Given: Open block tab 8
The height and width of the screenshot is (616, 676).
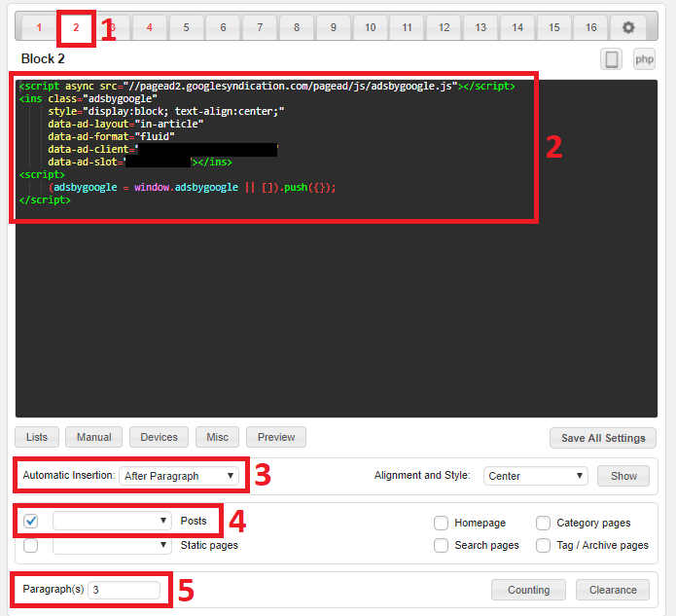Looking at the screenshot, I should point(297,27).
